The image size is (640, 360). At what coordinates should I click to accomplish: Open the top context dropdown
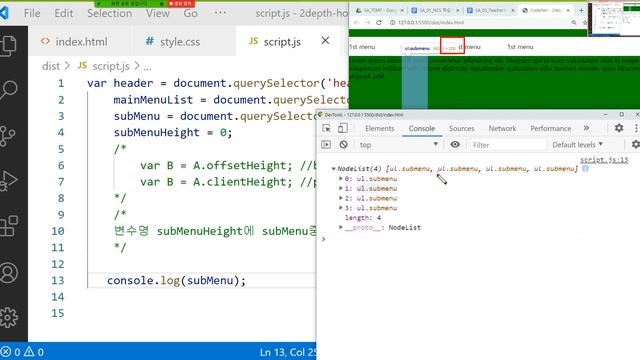[399, 144]
